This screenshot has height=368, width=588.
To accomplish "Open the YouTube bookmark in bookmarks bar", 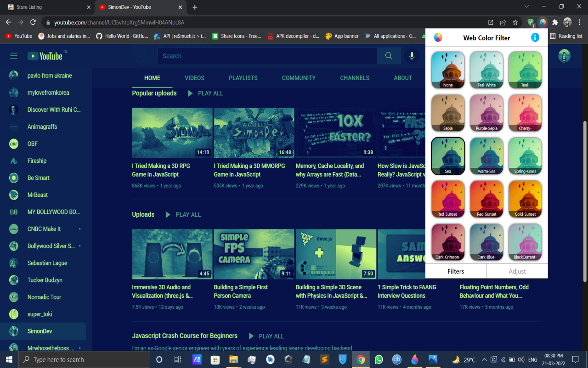I will coord(19,36).
